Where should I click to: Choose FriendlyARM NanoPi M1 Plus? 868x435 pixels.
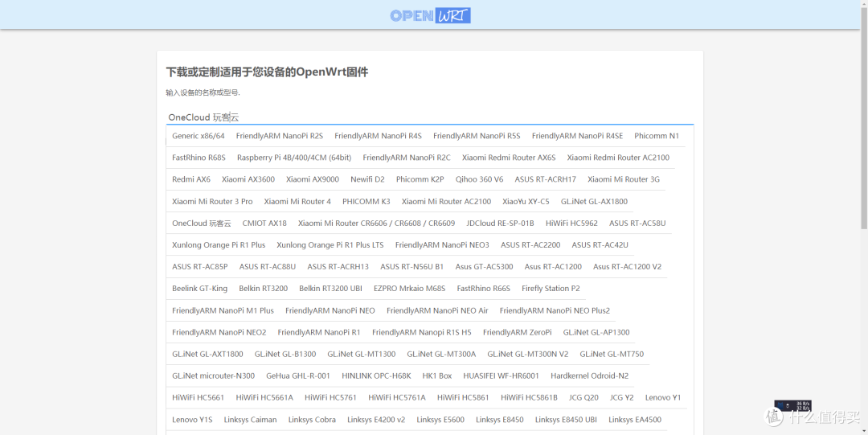click(x=223, y=310)
